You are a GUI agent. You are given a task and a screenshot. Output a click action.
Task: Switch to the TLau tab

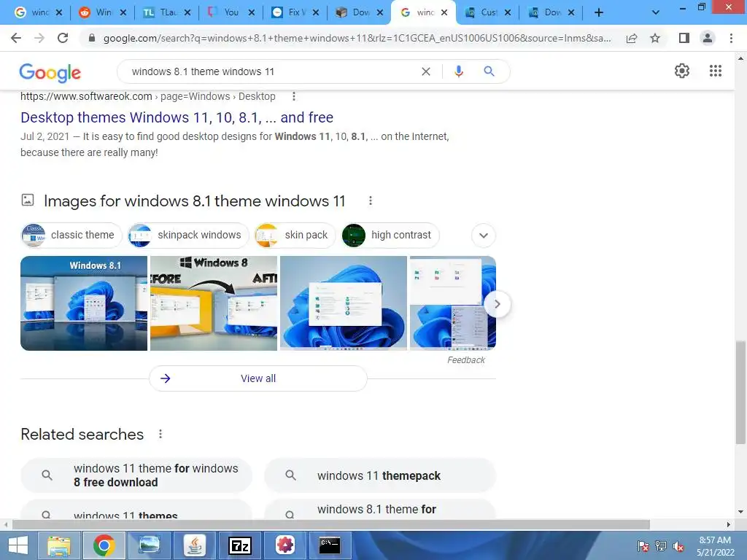(x=167, y=12)
